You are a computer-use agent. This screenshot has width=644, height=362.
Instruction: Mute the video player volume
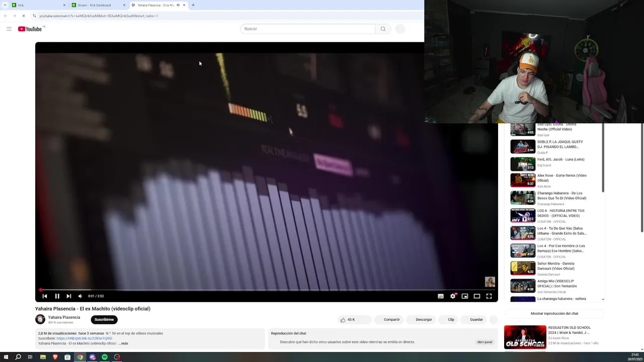80,296
